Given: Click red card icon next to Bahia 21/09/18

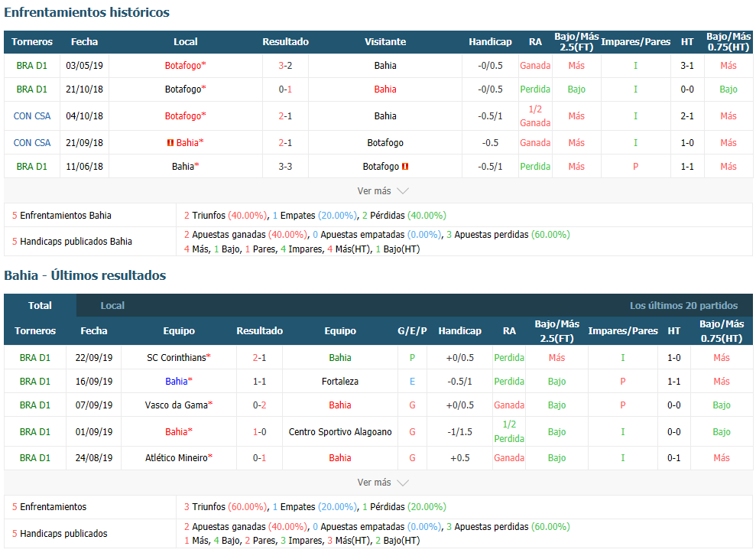Looking at the screenshot, I should point(170,143).
